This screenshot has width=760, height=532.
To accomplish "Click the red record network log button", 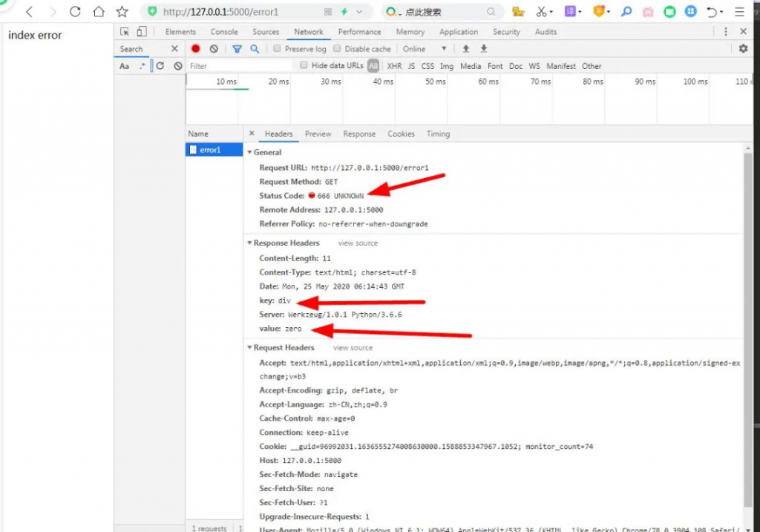I will click(196, 49).
